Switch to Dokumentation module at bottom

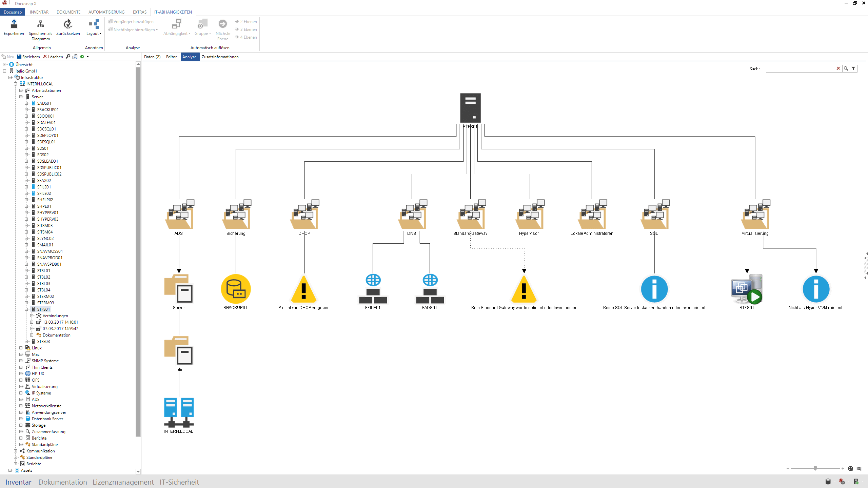click(63, 482)
